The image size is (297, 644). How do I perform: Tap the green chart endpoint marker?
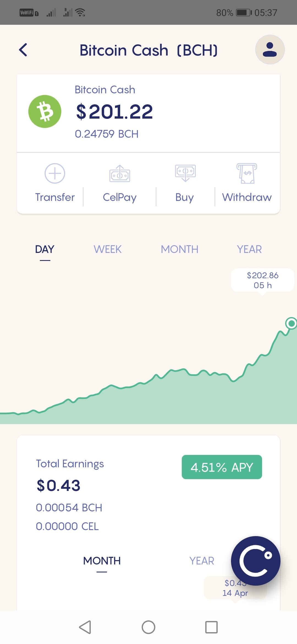[x=291, y=323]
